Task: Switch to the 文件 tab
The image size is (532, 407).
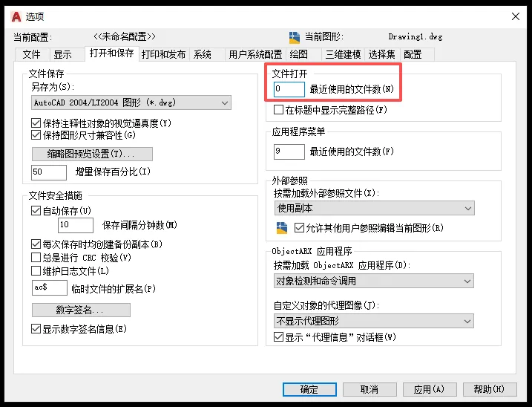Action: (32, 54)
